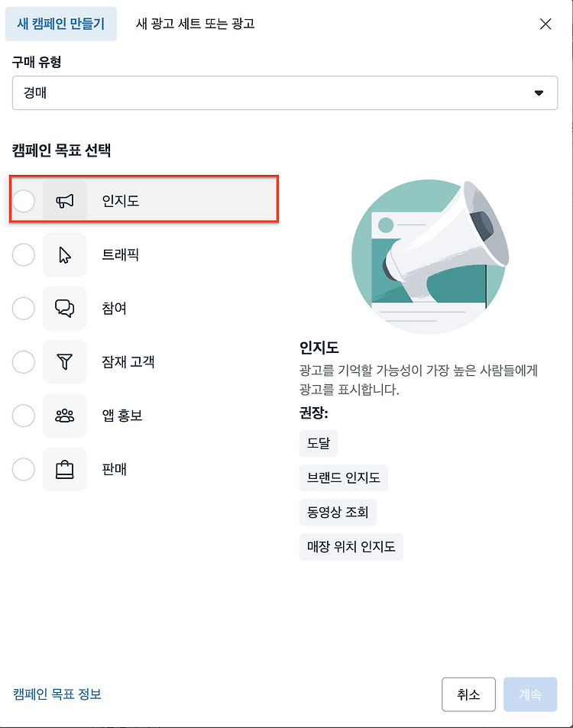
Task: Click the speech bubbles icon for 참여
Action: [64, 309]
